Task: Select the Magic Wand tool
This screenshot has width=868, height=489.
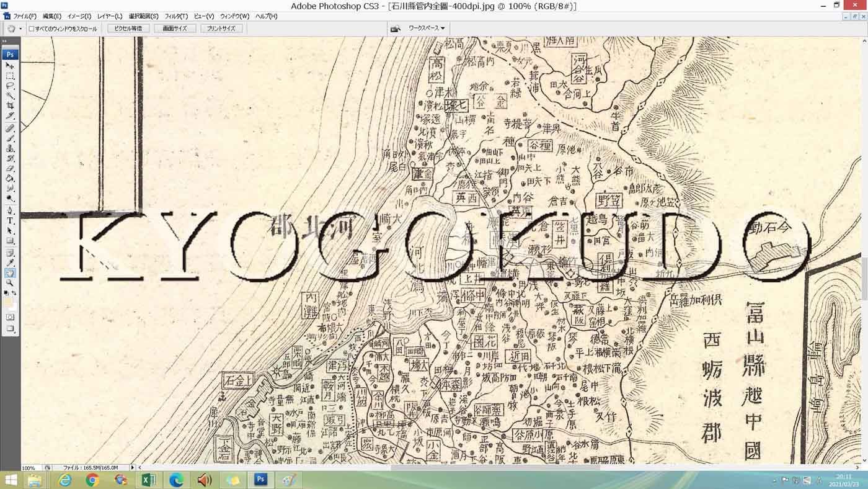Action: click(10, 96)
